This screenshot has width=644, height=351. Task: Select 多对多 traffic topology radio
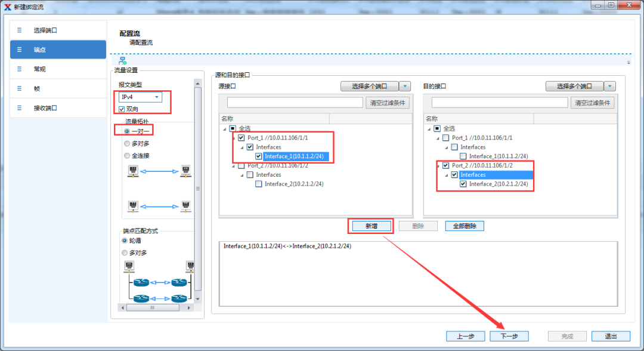click(127, 143)
